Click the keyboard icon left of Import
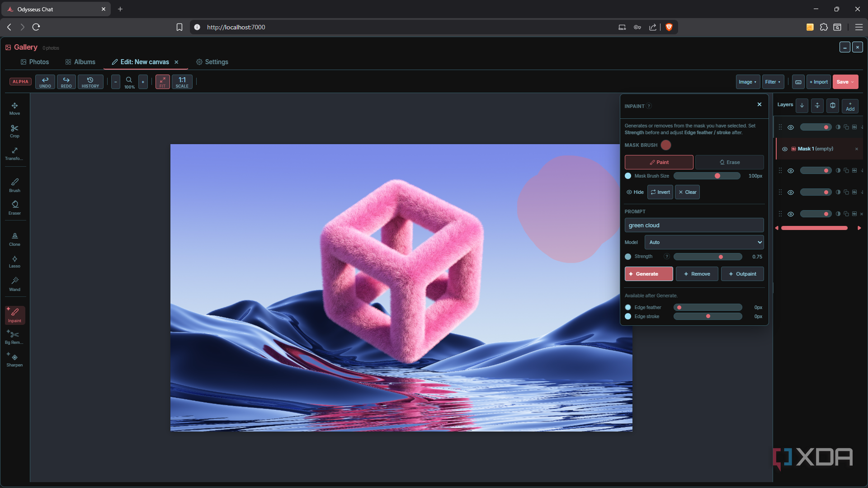The image size is (868, 488). (798, 82)
